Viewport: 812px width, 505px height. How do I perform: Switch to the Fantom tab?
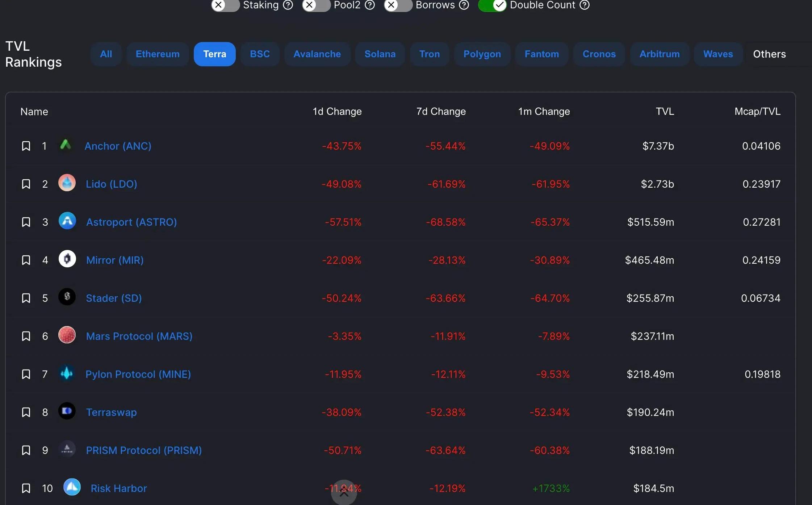(542, 54)
